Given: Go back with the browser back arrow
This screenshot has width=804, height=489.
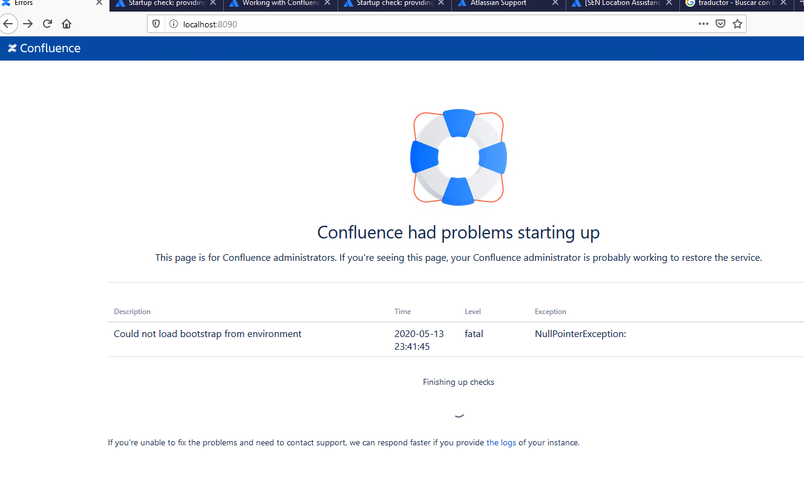Looking at the screenshot, I should (x=8, y=24).
